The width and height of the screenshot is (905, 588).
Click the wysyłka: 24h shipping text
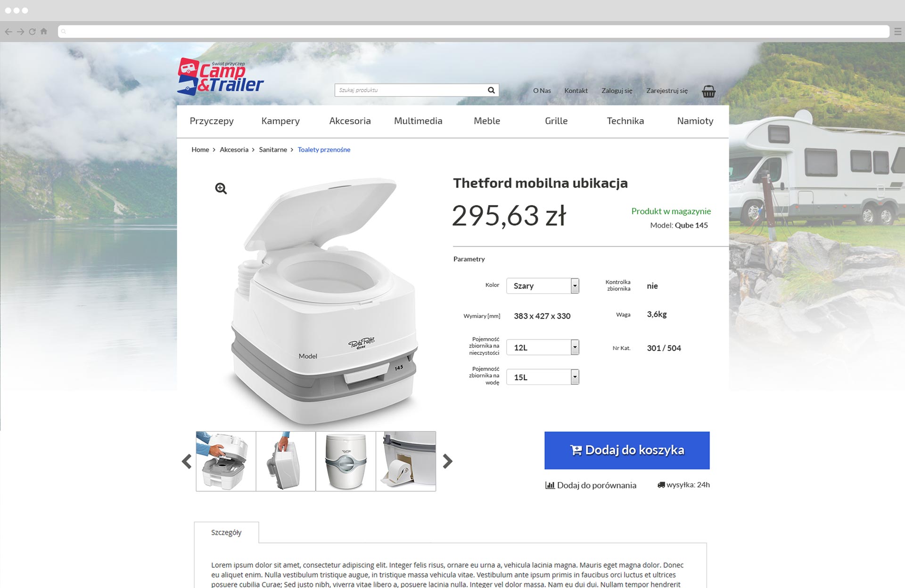coord(683,485)
